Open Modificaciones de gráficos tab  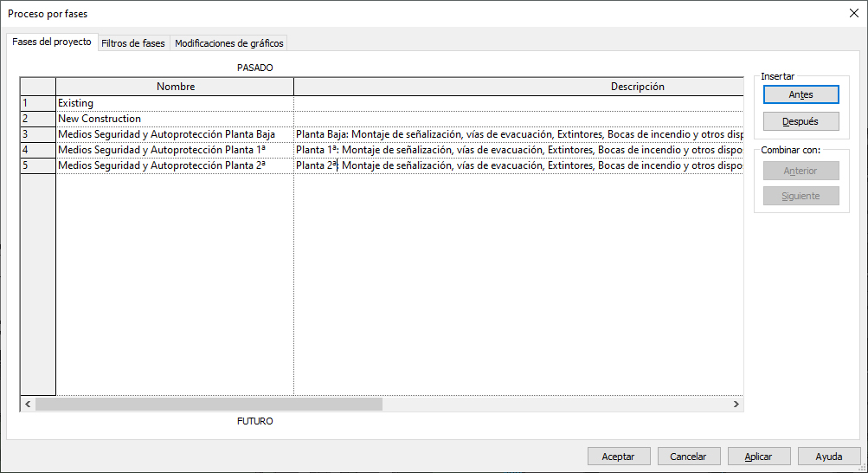pos(228,42)
